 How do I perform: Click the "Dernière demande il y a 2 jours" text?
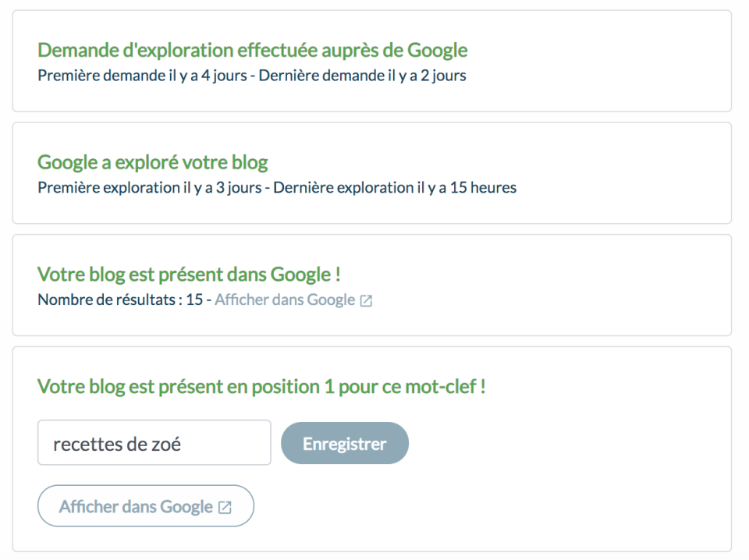(362, 76)
